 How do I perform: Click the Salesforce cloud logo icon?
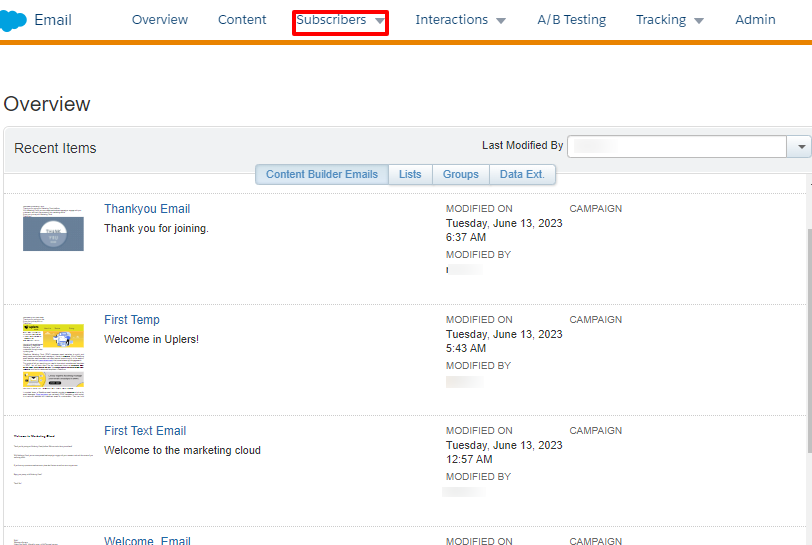click(x=14, y=20)
